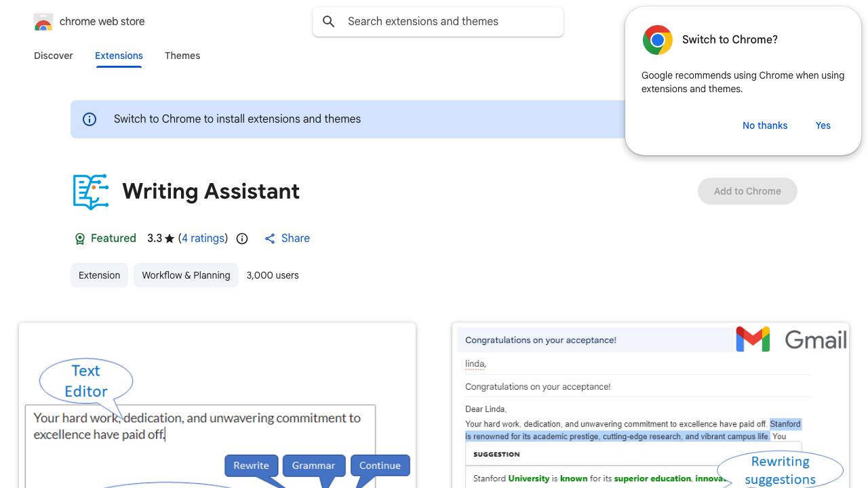
Task: Click the search magnifier icon
Action: [x=329, y=22]
